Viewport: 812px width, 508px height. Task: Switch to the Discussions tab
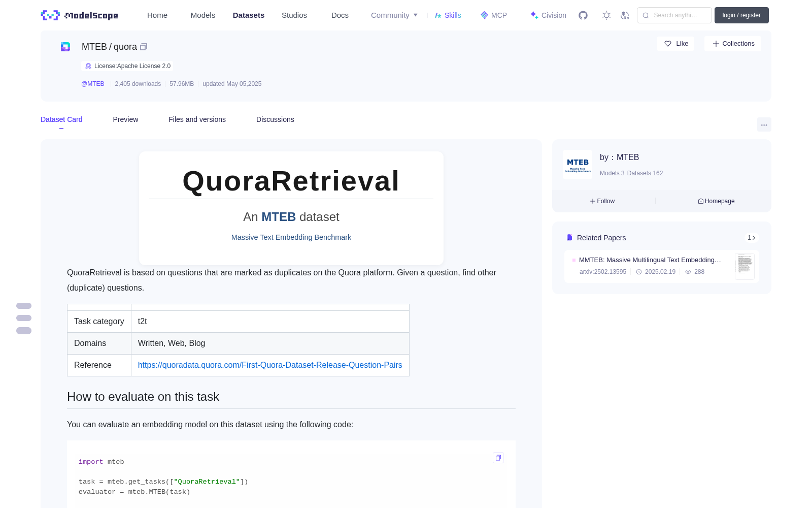275,119
